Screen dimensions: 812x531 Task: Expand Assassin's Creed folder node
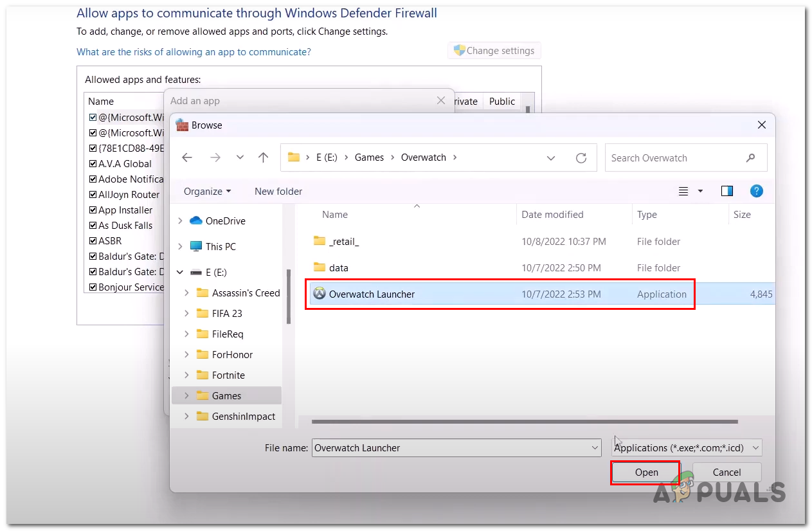[186, 292]
